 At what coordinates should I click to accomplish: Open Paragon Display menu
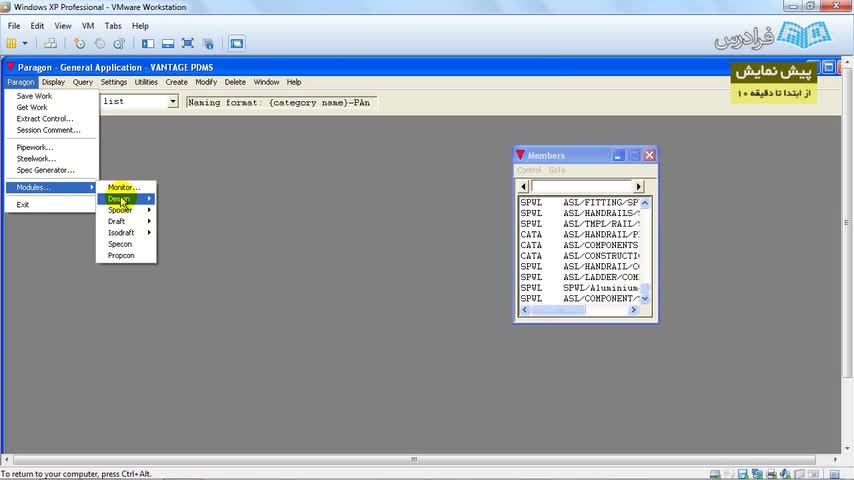pos(53,82)
